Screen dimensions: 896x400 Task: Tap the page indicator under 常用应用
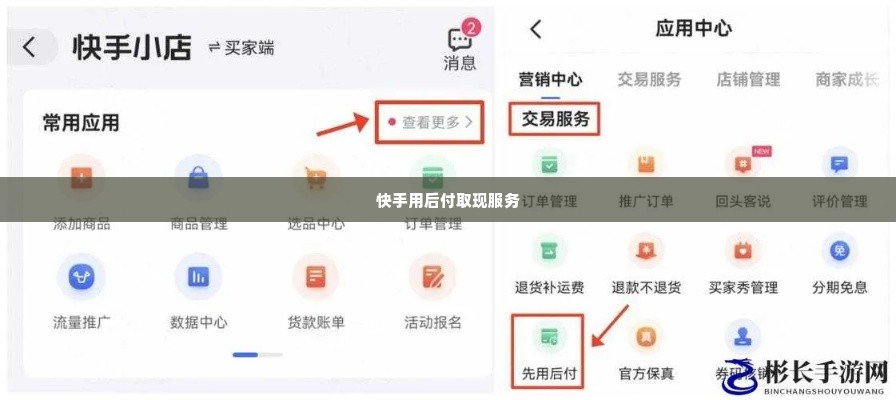258,355
